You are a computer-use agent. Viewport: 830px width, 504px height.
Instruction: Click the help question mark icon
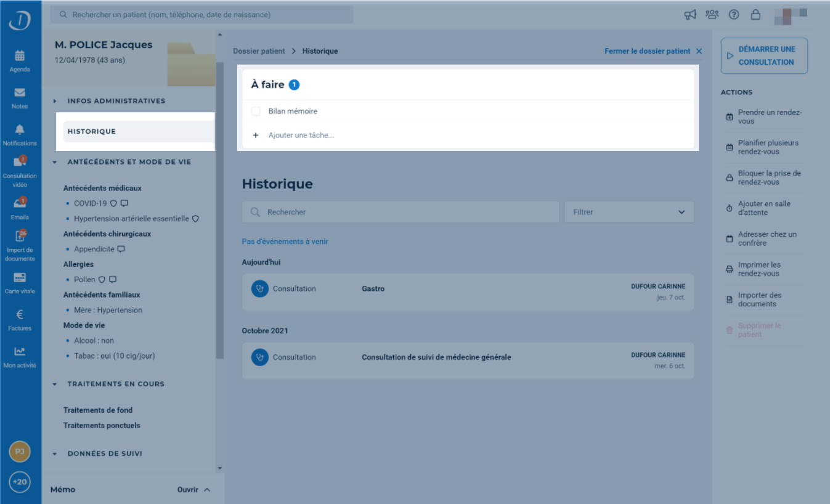pos(734,15)
